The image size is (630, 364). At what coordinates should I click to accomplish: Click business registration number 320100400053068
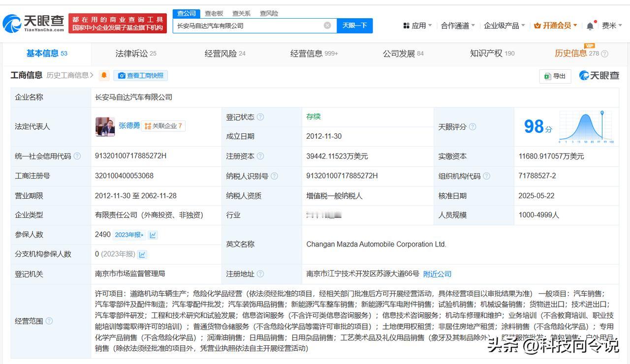124,176
